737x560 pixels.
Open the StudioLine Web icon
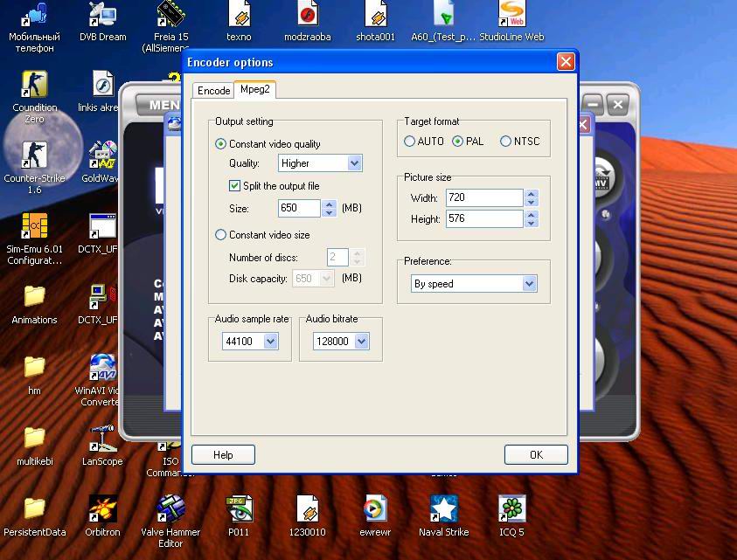point(511,16)
